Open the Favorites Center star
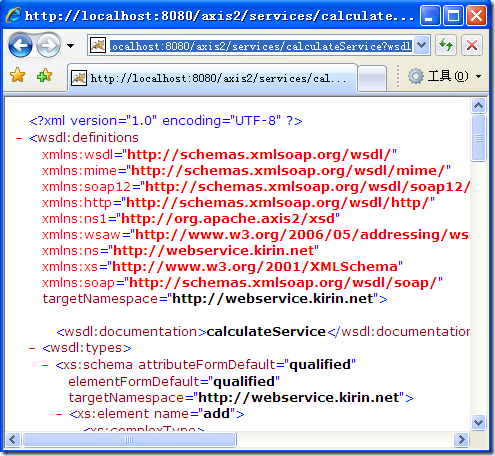495x456 pixels. pyautogui.click(x=17, y=75)
